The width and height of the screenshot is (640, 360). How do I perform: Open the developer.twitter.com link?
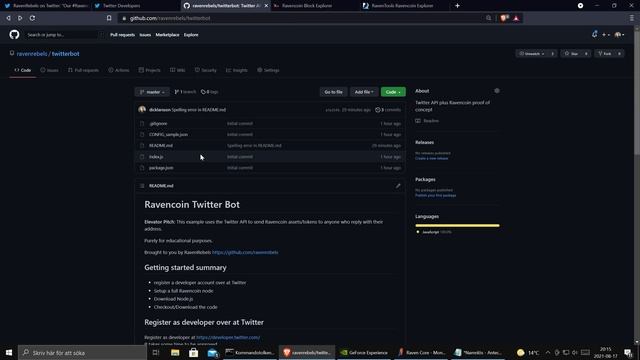point(228,338)
